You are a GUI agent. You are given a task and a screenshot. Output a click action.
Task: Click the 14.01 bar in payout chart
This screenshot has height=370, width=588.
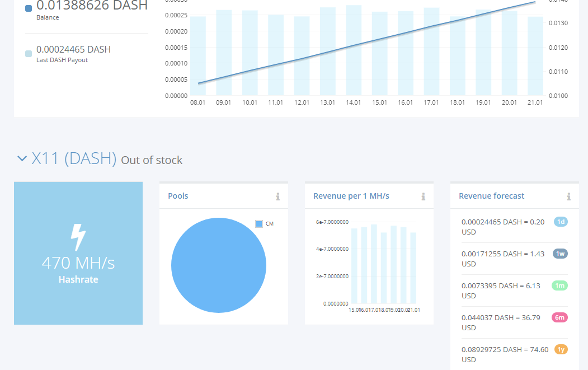pos(354,50)
